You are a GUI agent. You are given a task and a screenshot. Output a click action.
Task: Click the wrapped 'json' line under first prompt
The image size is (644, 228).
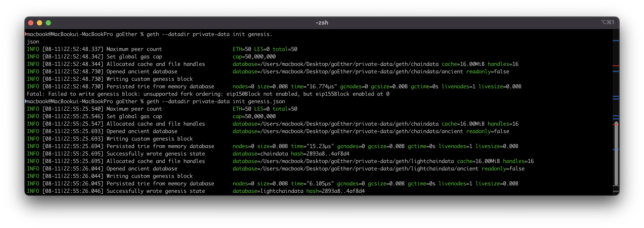click(x=33, y=42)
